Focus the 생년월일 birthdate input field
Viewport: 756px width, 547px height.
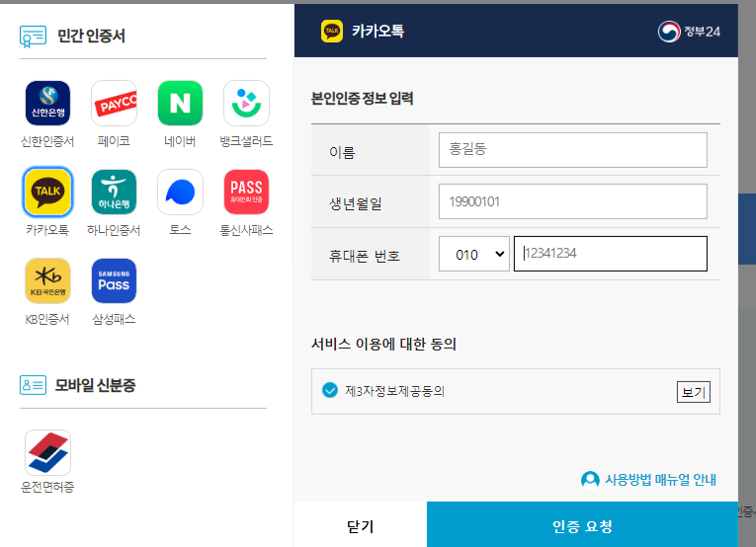click(x=573, y=201)
